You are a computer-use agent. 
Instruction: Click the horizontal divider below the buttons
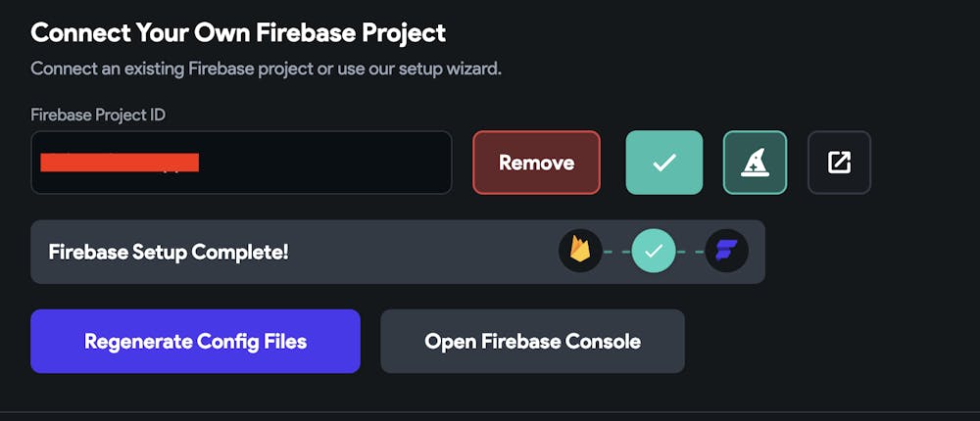click(490, 411)
